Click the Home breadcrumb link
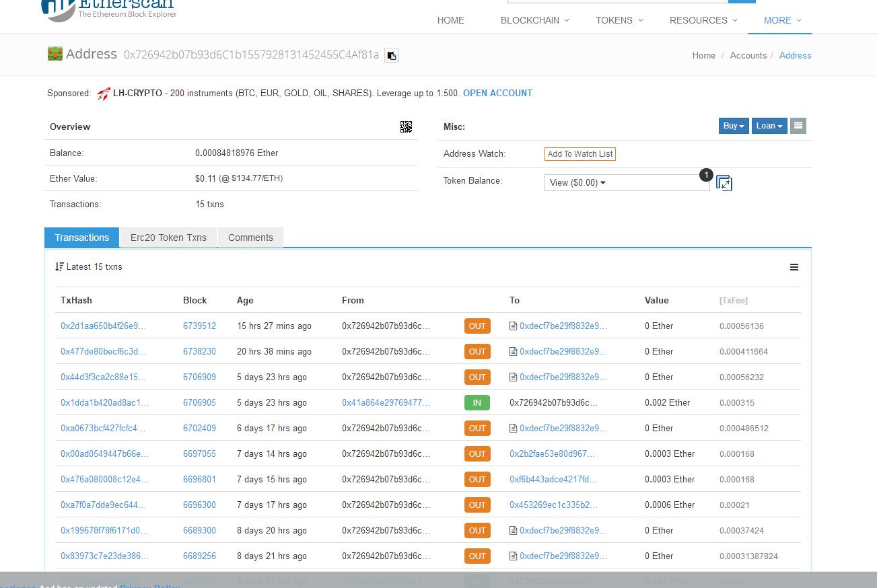Image resolution: width=877 pixels, height=588 pixels. [x=704, y=56]
